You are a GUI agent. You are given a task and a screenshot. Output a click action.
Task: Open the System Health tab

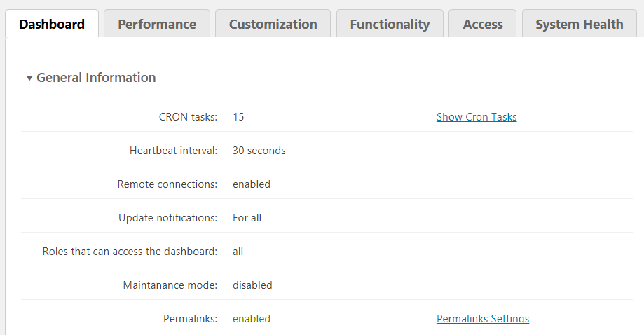579,25
